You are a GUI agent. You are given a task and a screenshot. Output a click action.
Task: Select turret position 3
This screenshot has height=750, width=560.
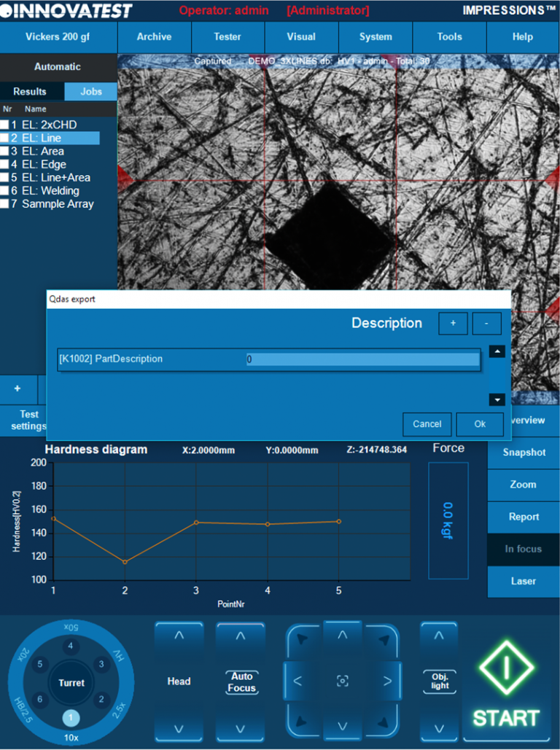point(101,664)
